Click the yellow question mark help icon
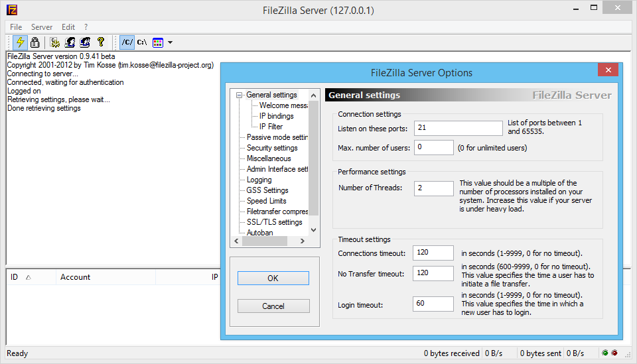 tap(101, 42)
